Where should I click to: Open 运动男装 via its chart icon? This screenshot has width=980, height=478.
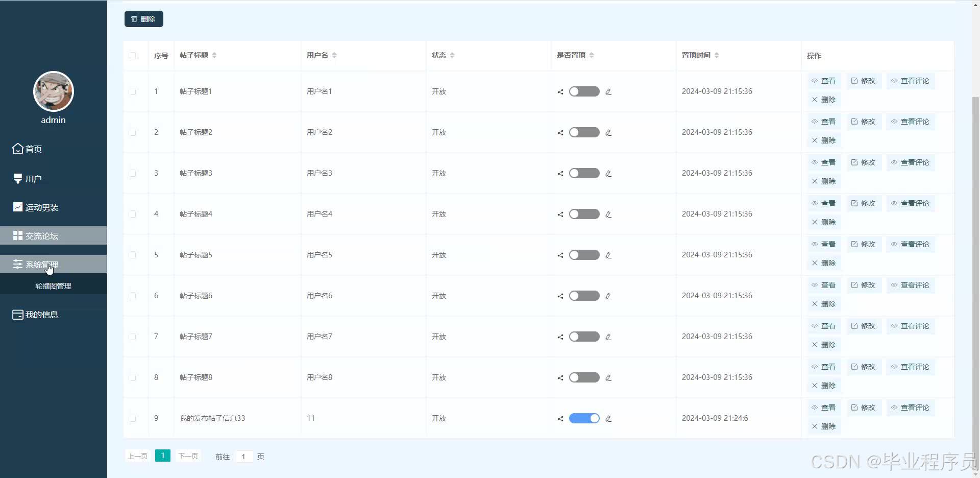click(17, 207)
